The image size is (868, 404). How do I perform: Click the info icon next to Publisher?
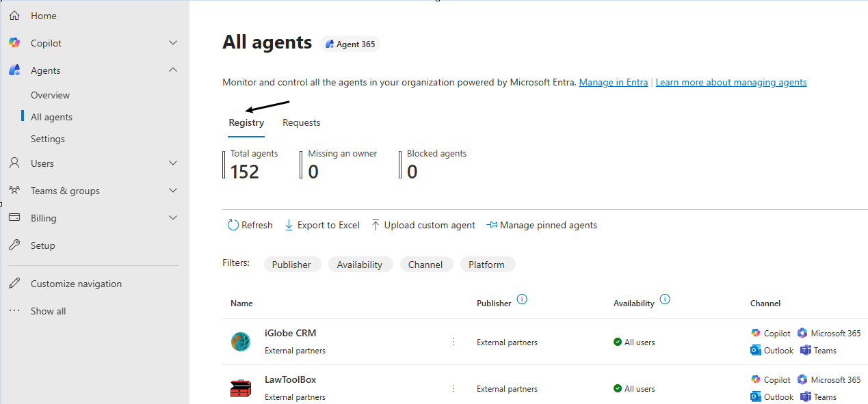[522, 299]
